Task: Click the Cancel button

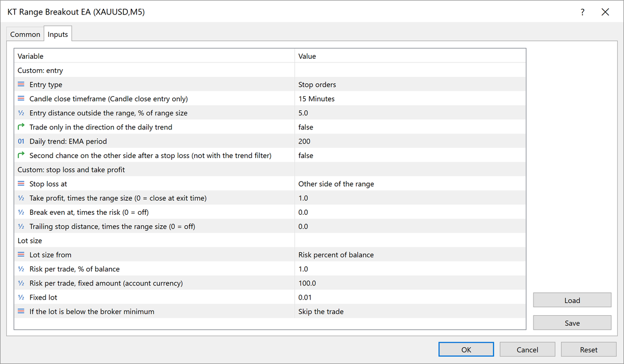Action: pos(527,349)
